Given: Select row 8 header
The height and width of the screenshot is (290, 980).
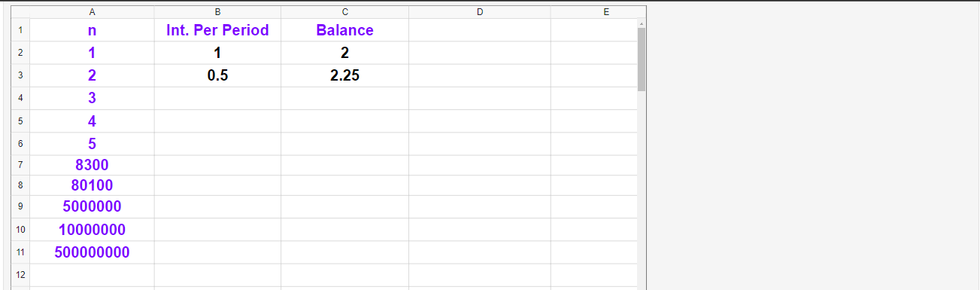Looking at the screenshot, I should point(20,185).
